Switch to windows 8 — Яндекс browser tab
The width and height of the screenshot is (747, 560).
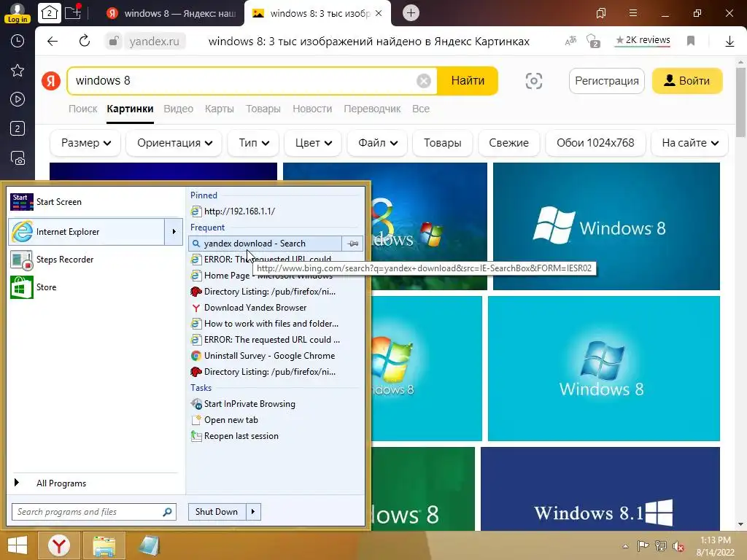click(171, 13)
